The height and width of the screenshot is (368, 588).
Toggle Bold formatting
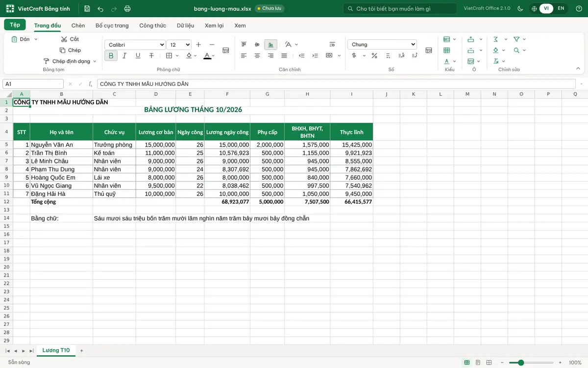point(111,56)
